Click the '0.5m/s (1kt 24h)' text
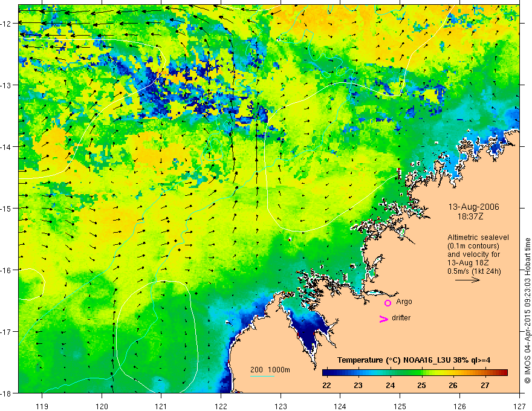Image resolution: width=532 pixels, height=411 pixels. (x=475, y=271)
